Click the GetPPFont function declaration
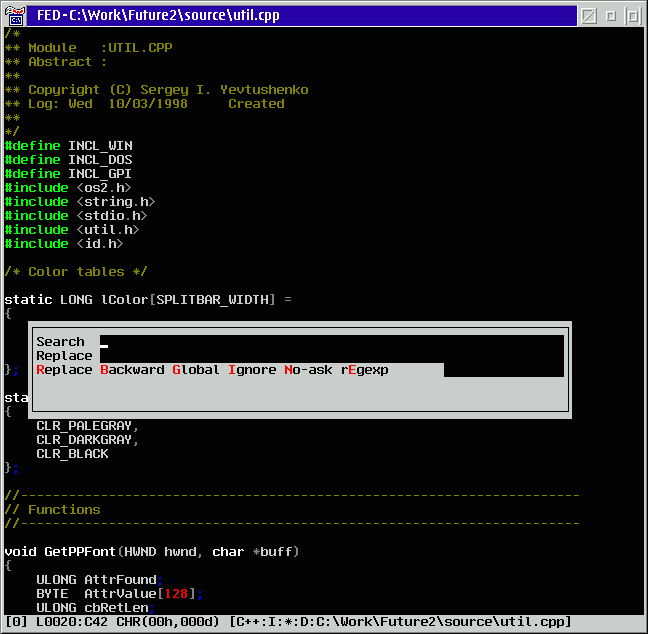The width and height of the screenshot is (648, 634). coord(151,552)
